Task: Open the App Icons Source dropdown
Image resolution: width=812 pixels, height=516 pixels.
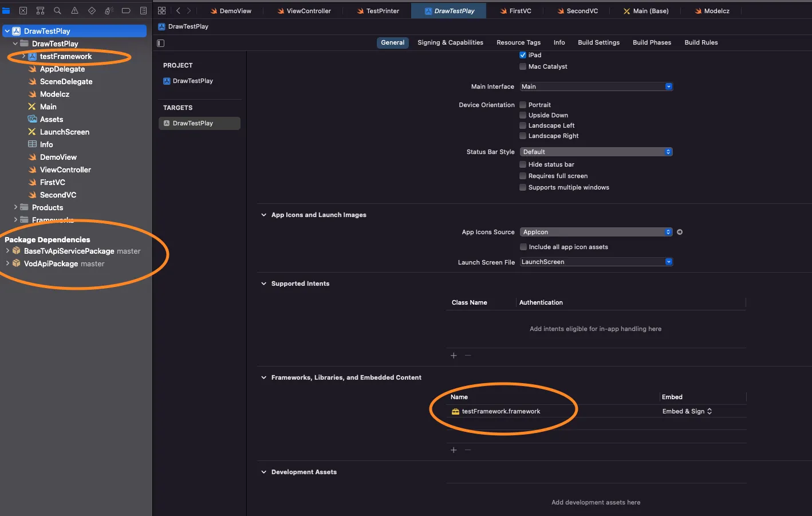Action: 596,232
